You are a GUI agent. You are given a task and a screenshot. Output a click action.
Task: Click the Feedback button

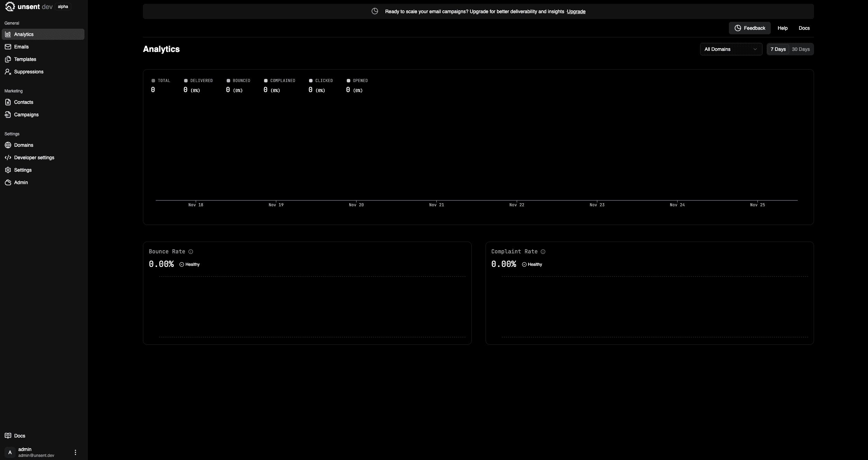(750, 28)
